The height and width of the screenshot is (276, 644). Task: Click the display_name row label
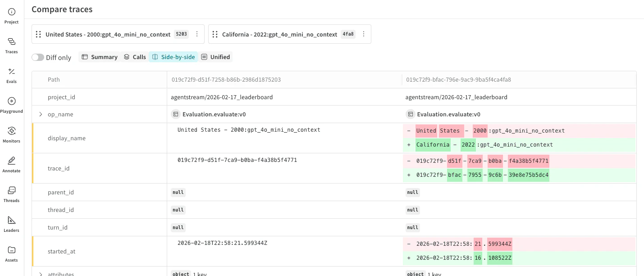[67, 138]
